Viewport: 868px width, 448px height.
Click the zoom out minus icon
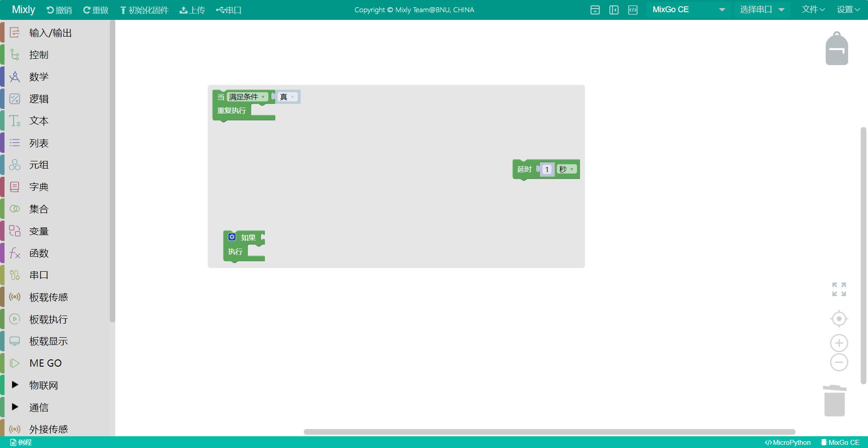(839, 362)
